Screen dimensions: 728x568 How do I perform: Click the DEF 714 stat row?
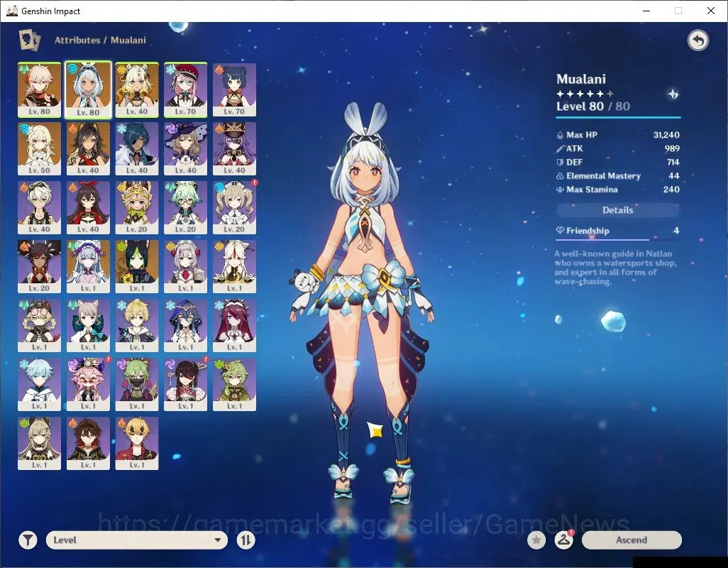(618, 162)
